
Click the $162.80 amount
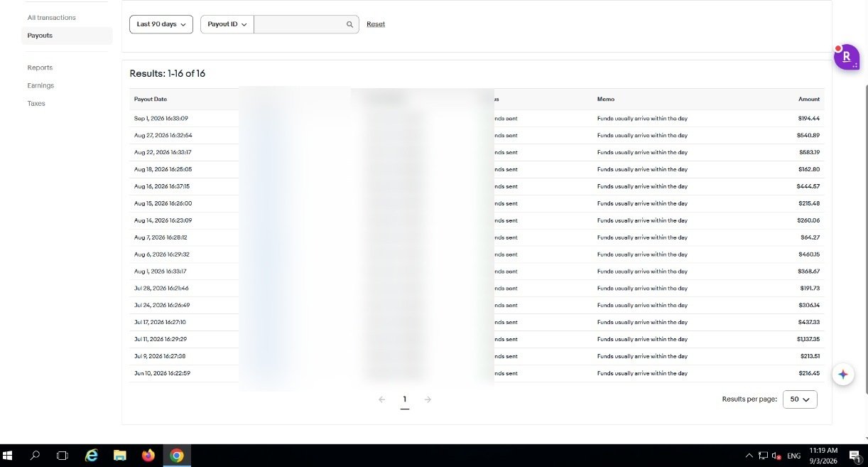(x=809, y=169)
